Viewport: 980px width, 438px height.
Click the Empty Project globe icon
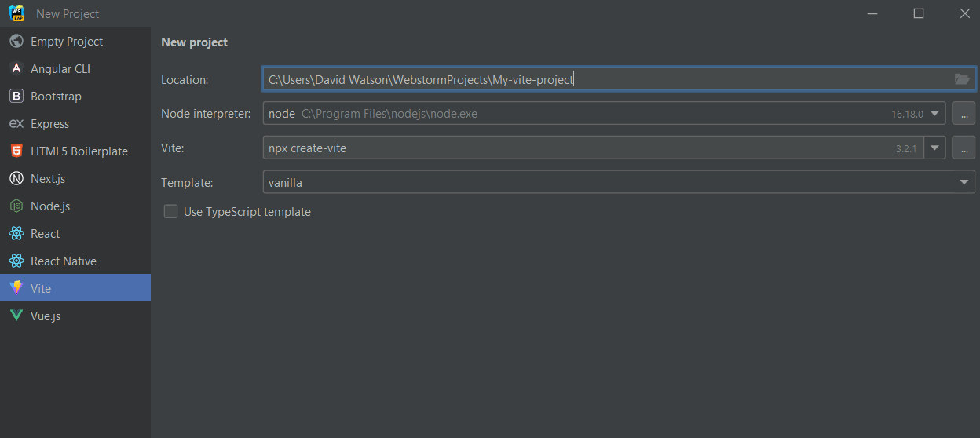click(16, 42)
